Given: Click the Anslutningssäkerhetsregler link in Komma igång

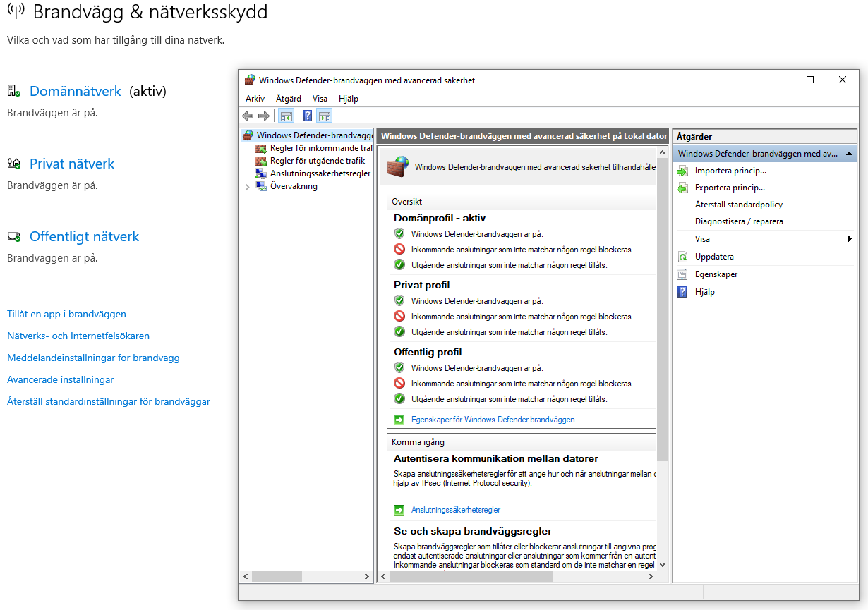Looking at the screenshot, I should [x=455, y=510].
